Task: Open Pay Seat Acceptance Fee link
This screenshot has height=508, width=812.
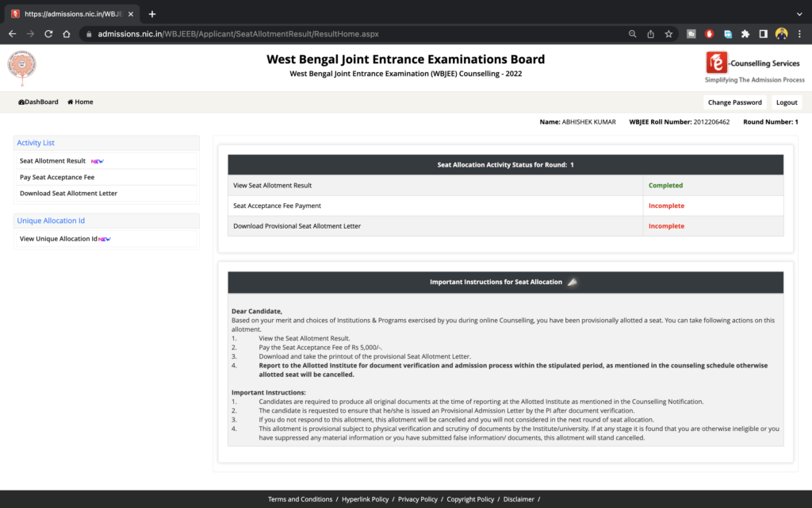Action: pos(57,177)
